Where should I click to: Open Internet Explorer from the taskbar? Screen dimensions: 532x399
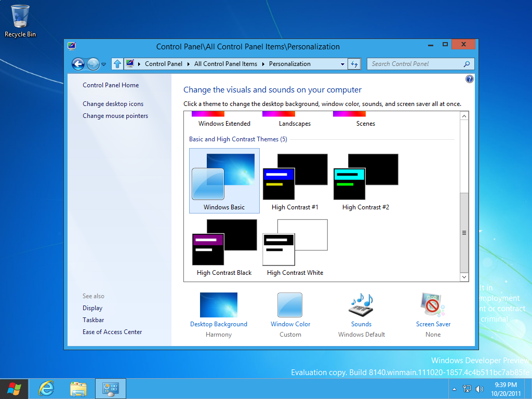click(47, 389)
